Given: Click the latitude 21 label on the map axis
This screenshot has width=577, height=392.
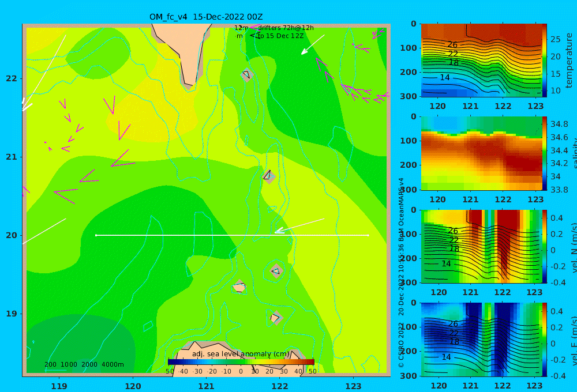Looking at the screenshot, I should 12,157.
